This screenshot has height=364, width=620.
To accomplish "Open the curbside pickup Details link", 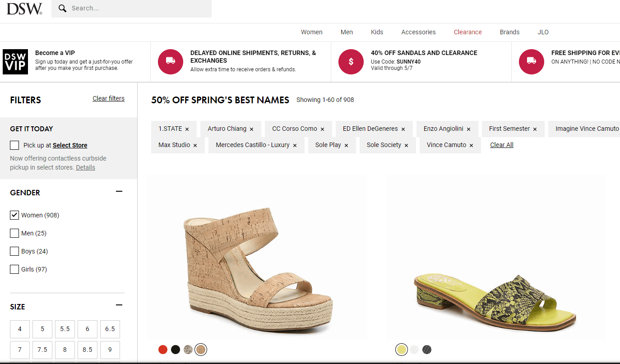I will tap(85, 167).
